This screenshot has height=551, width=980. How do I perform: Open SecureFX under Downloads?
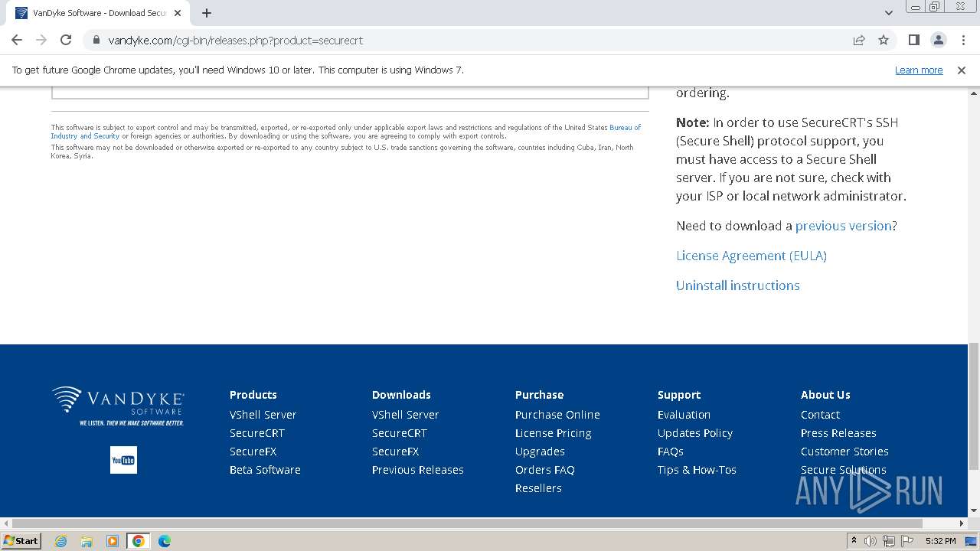point(396,452)
